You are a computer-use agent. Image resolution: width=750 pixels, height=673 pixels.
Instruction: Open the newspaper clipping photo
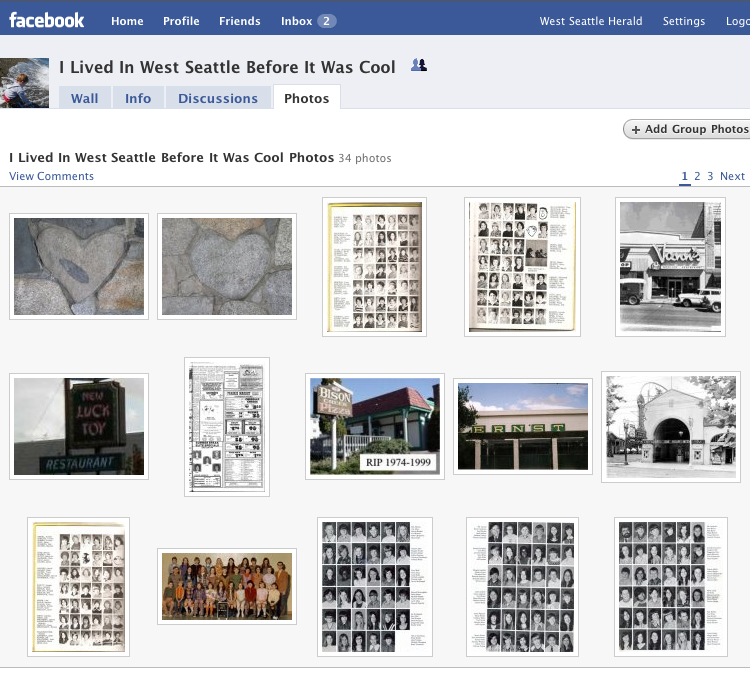pos(227,427)
